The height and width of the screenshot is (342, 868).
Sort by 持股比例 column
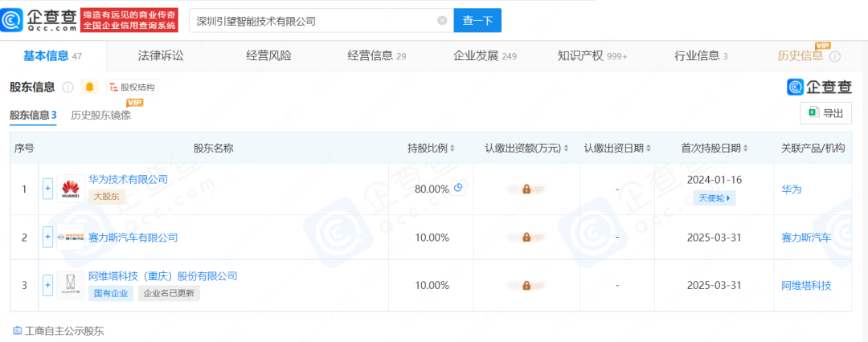click(431, 149)
